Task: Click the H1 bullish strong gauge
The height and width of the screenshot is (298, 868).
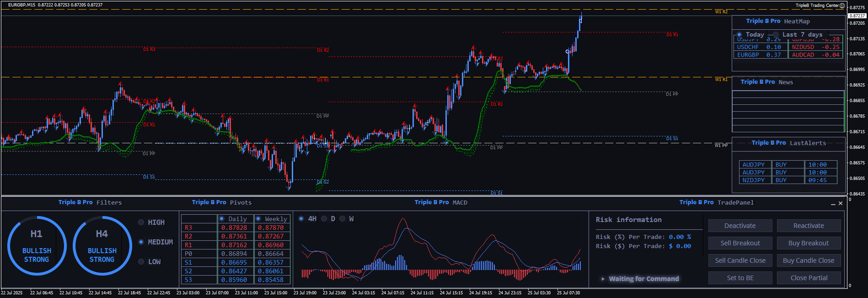Action: 37,246
